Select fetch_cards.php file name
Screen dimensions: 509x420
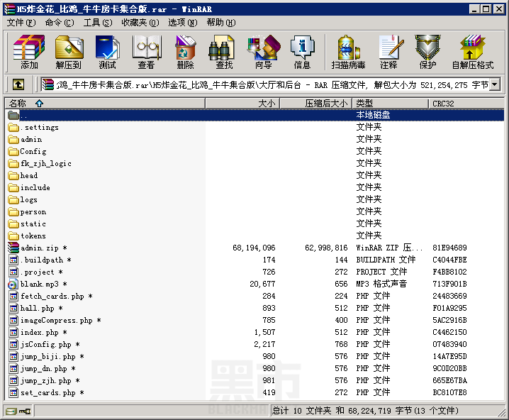[57, 297]
